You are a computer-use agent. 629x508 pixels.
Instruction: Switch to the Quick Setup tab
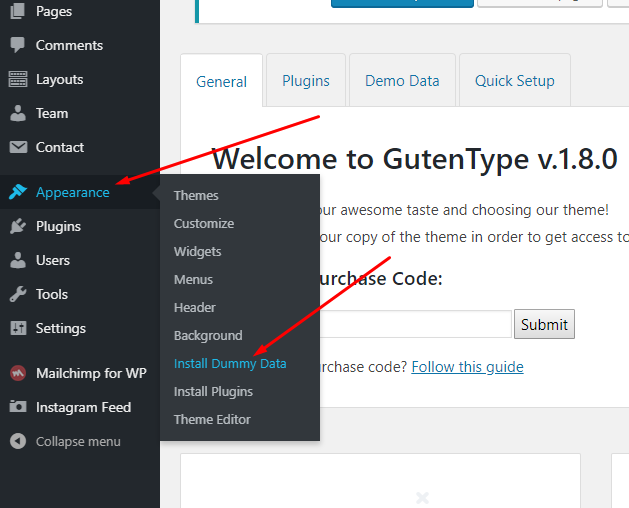pyautogui.click(x=514, y=81)
